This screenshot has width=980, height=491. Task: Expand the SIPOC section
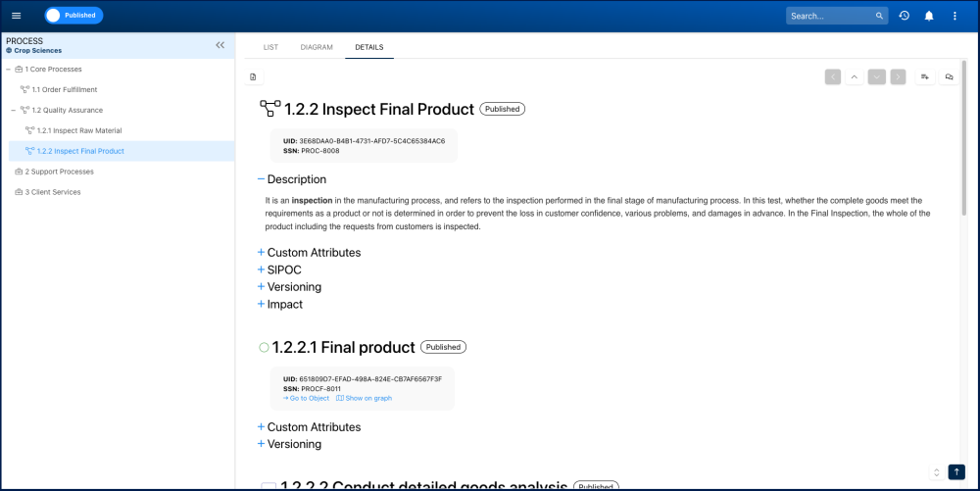pos(261,270)
